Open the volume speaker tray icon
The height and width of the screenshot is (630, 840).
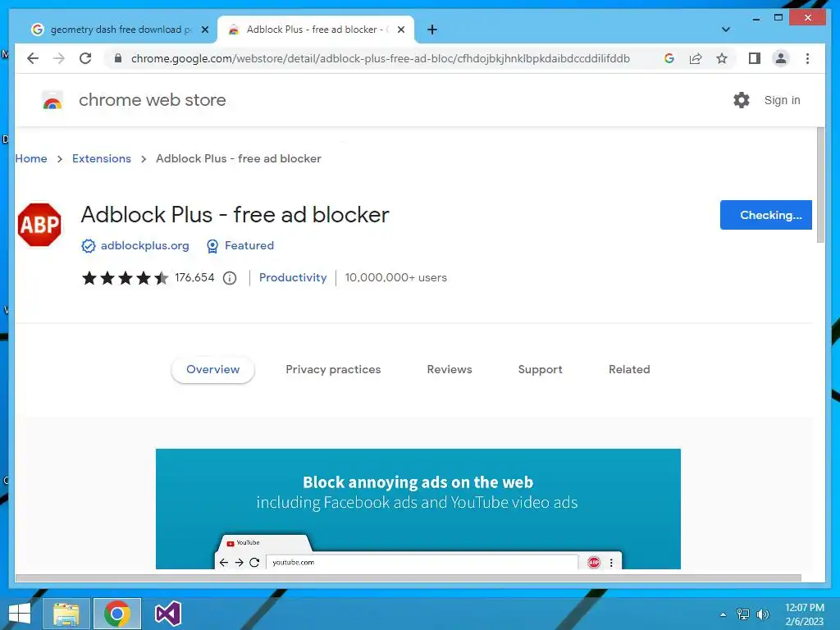tap(762, 614)
